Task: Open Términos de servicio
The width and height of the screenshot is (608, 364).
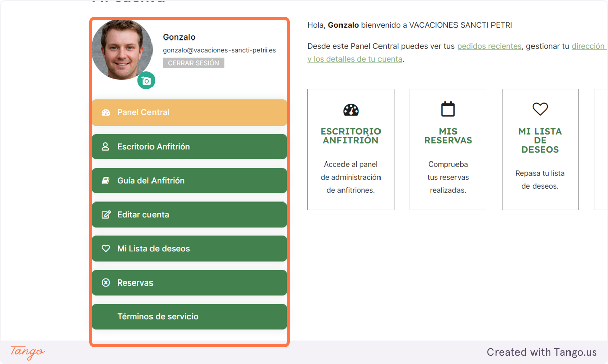Action: tap(189, 316)
